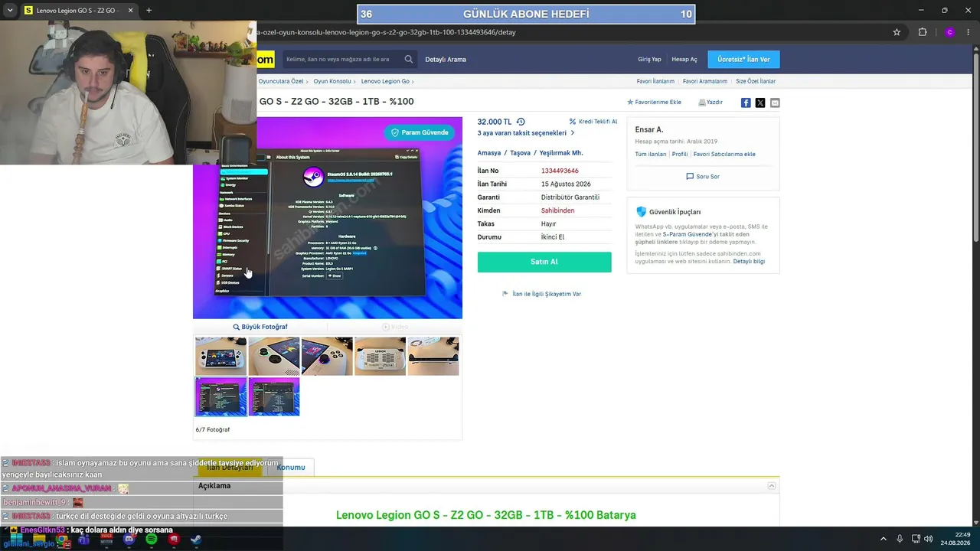980x551 pixels.
Task: Click the search magnifier icon
Action: (x=409, y=59)
